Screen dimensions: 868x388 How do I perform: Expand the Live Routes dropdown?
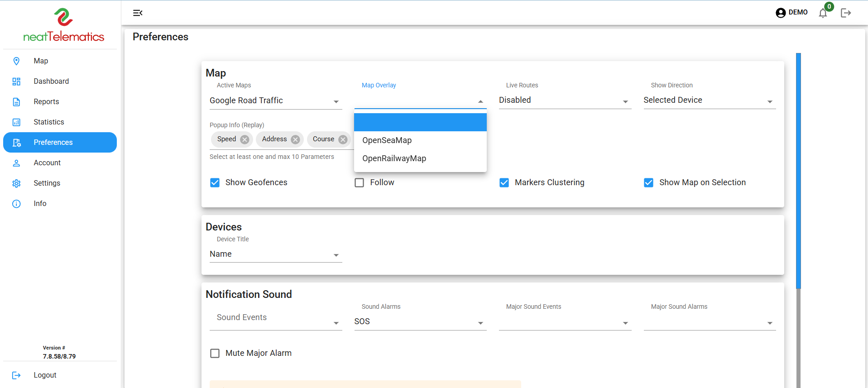click(565, 101)
